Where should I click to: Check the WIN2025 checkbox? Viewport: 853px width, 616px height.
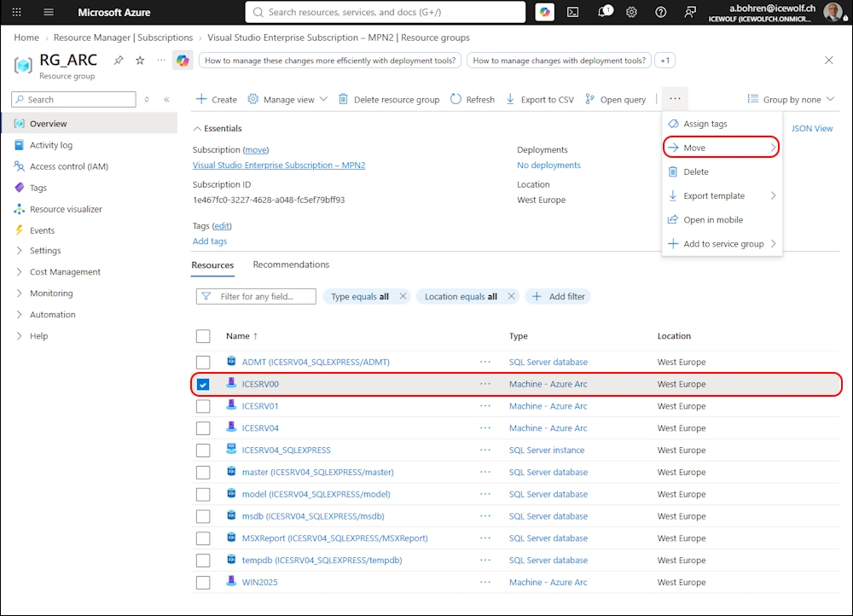tap(203, 582)
